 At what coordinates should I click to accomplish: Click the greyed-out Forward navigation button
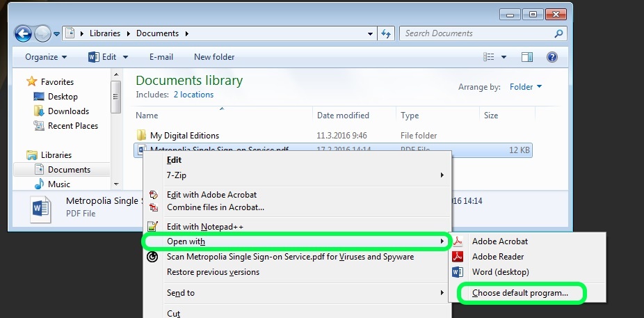click(x=42, y=33)
